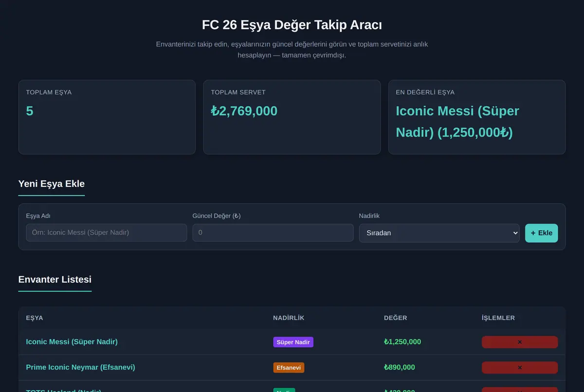Click the TOPLAM EŞYA card label
Viewport: 584px width, 392px height.
click(49, 92)
